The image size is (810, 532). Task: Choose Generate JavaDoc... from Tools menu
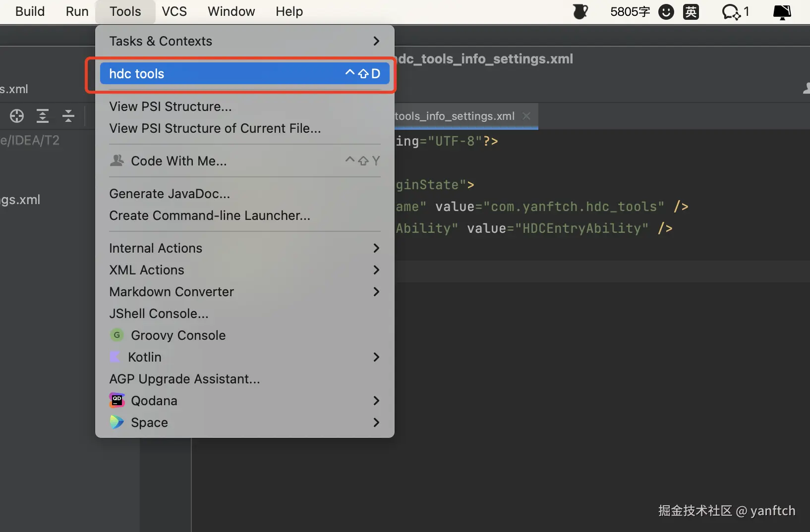click(170, 194)
